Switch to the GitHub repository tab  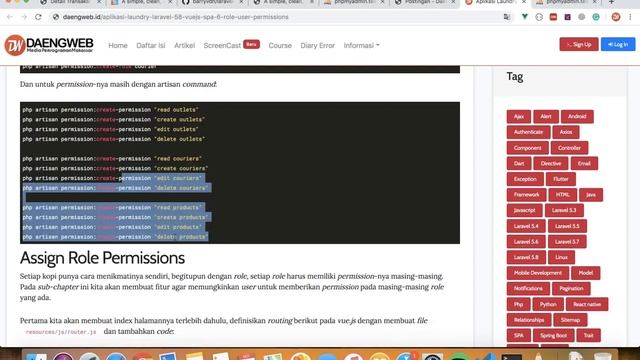point(212,2)
